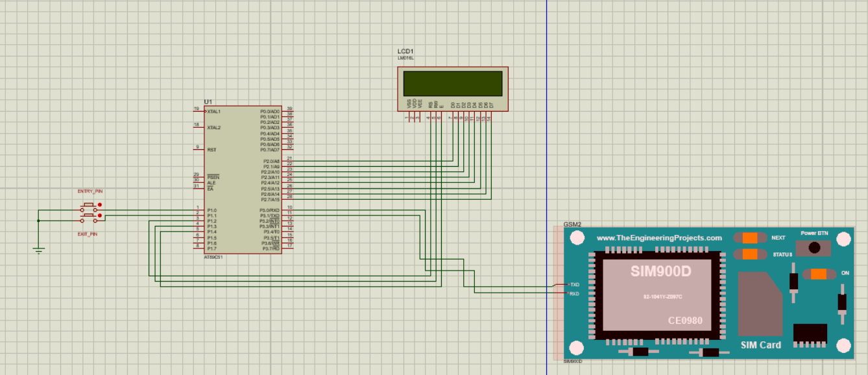
Task: Select the EXIT_PIN label text
Action: 88,234
